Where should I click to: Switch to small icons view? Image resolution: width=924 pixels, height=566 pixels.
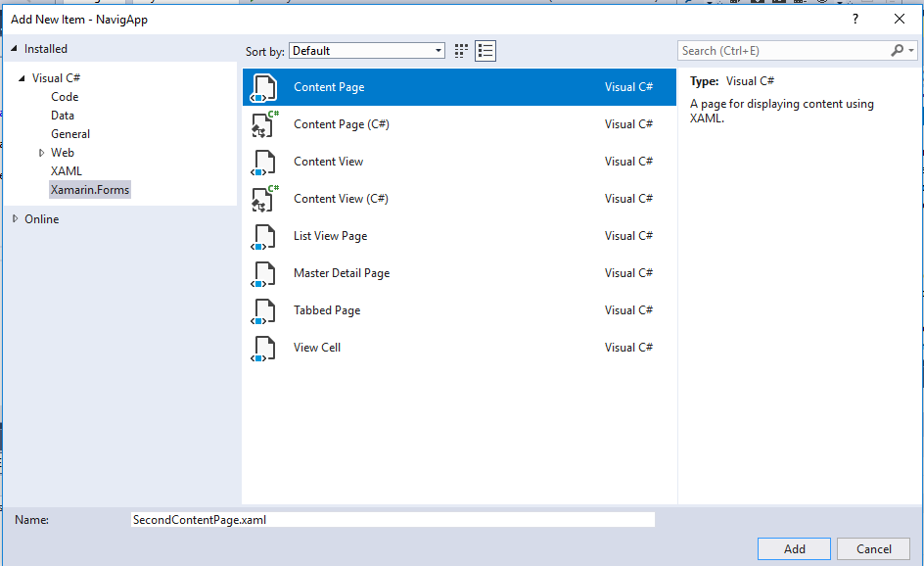(462, 51)
